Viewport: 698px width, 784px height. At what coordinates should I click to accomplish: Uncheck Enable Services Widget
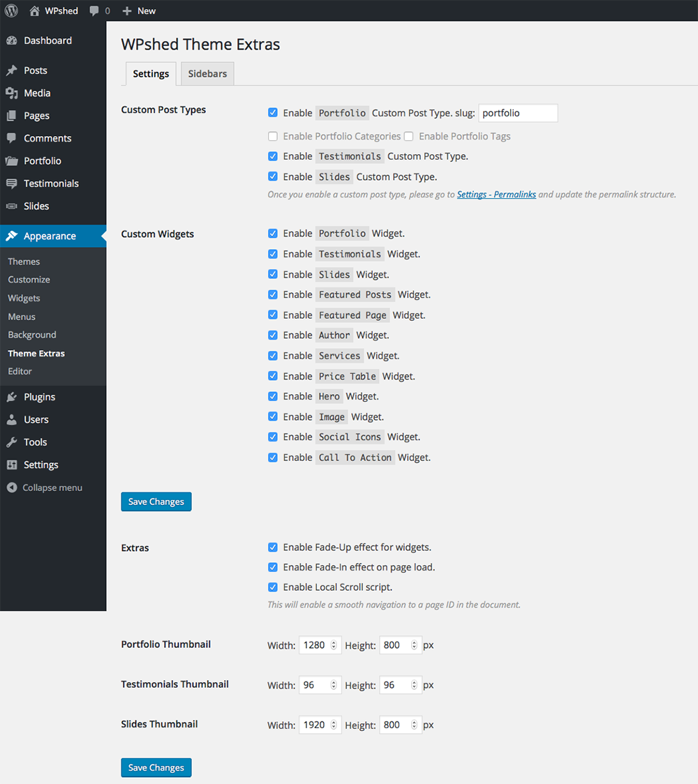273,356
